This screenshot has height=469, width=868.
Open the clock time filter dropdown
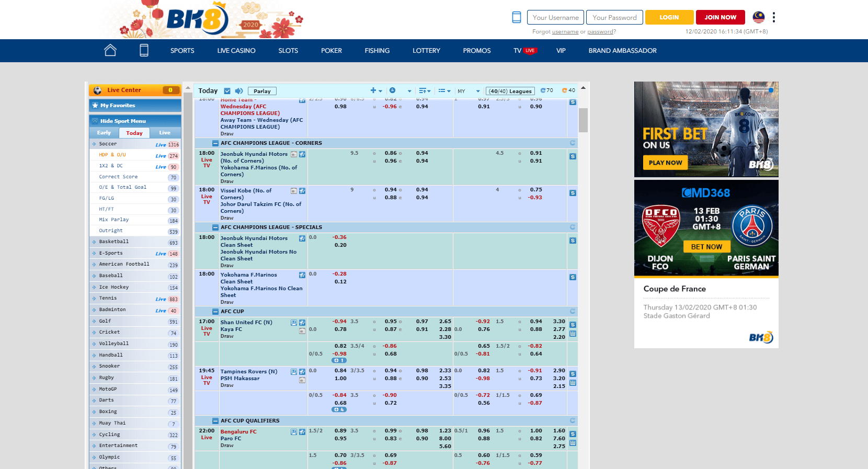click(400, 90)
